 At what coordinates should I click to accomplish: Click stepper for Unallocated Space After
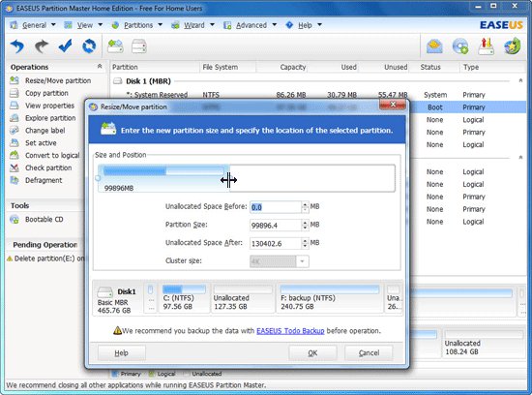click(x=305, y=243)
